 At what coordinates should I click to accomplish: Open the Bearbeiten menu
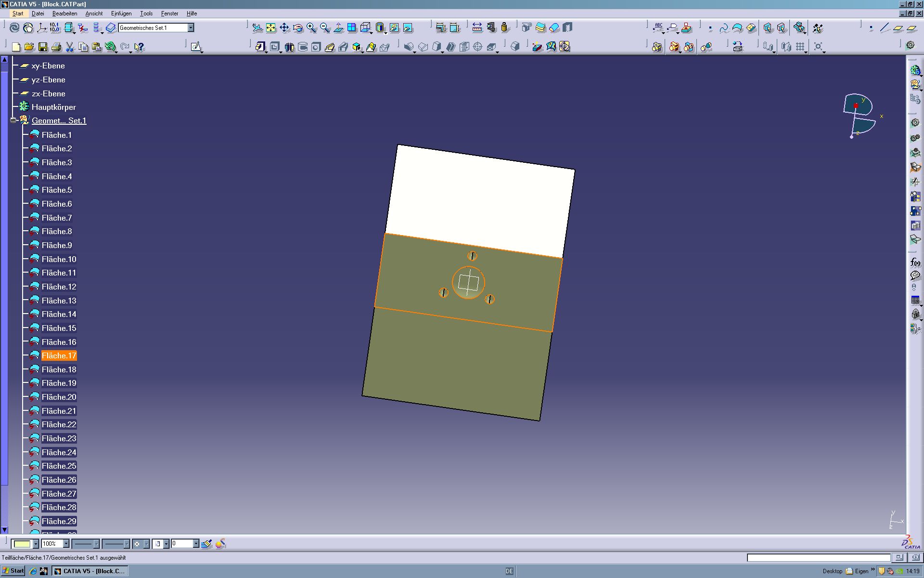tap(64, 13)
